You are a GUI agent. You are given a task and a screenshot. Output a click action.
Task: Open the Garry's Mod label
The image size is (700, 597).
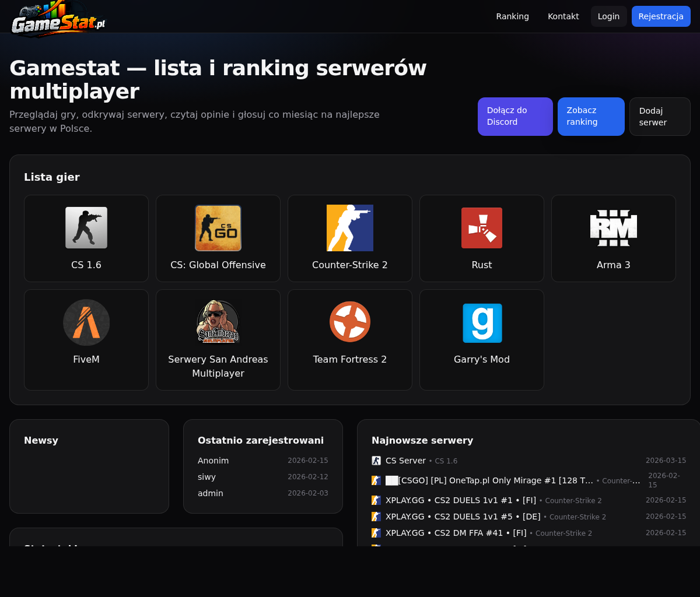coord(482,360)
